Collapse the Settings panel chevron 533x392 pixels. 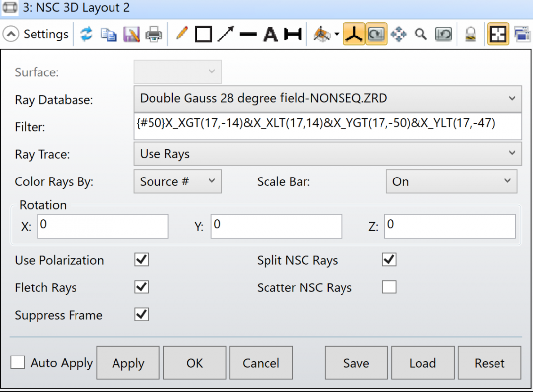point(11,34)
